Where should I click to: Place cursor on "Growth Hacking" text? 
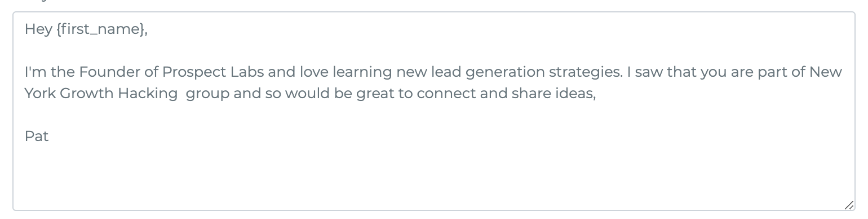tap(118, 94)
